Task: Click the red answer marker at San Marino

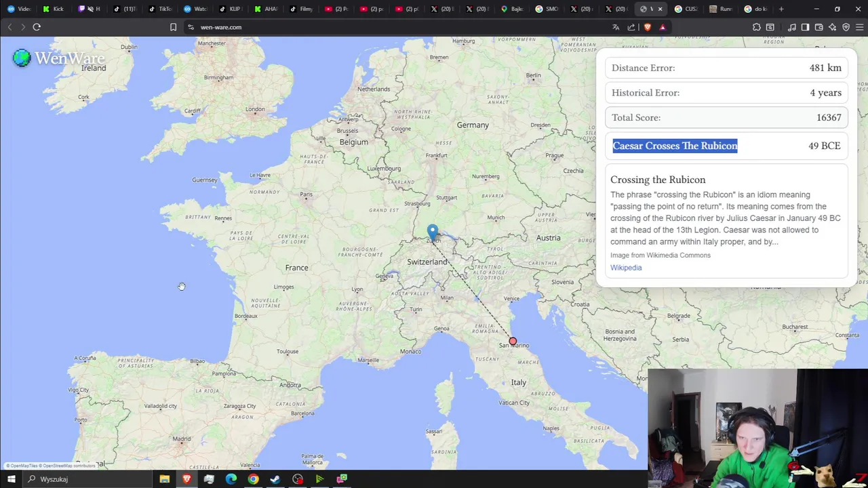Action: tap(513, 342)
